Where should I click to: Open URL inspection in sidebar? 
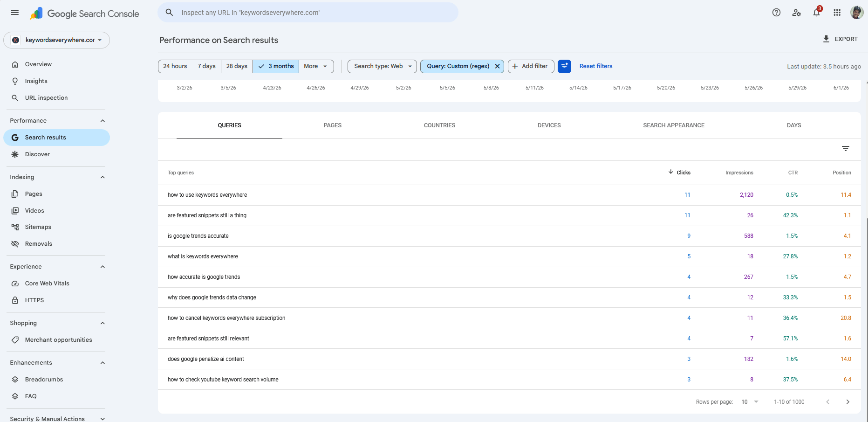pyautogui.click(x=56, y=98)
